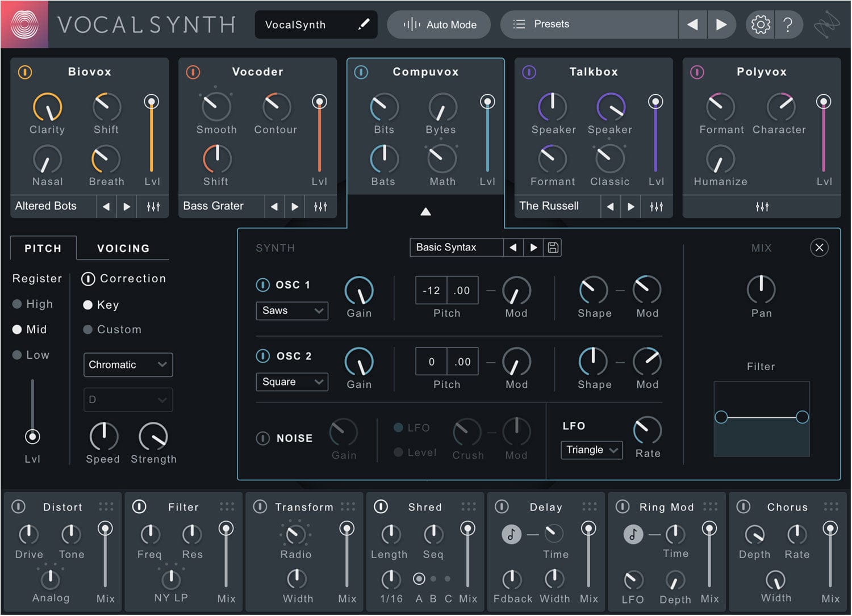The height and width of the screenshot is (616, 852).
Task: Click the LFO Rate knob
Action: pos(648,430)
